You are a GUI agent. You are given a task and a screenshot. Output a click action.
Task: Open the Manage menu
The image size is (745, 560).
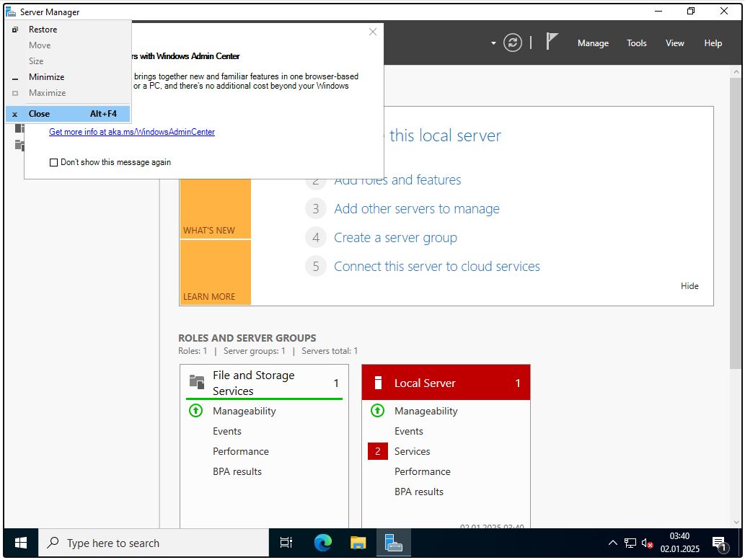point(593,43)
